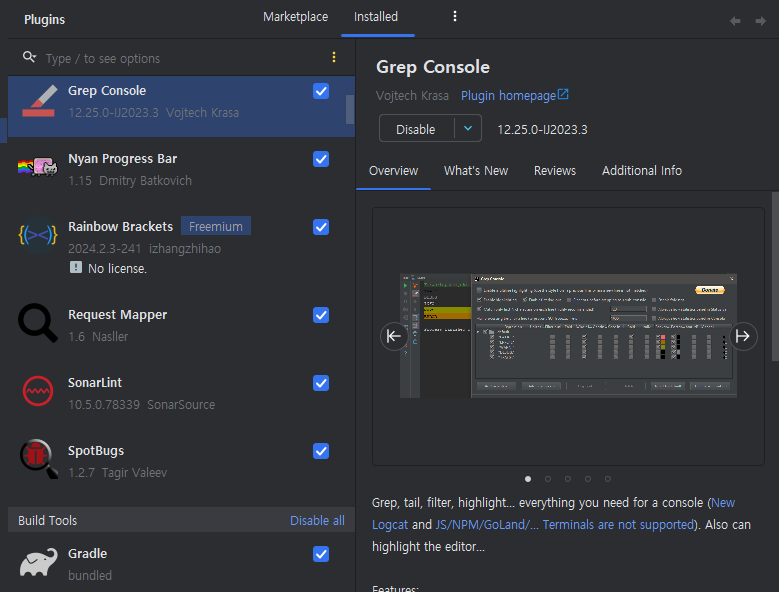
Task: Uncheck the SonarLint plugin
Action: pyautogui.click(x=321, y=383)
